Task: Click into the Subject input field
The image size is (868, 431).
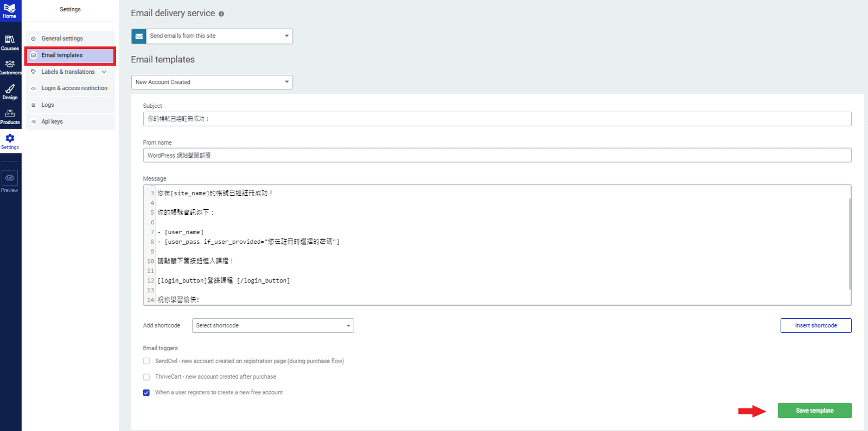Action: tap(497, 119)
